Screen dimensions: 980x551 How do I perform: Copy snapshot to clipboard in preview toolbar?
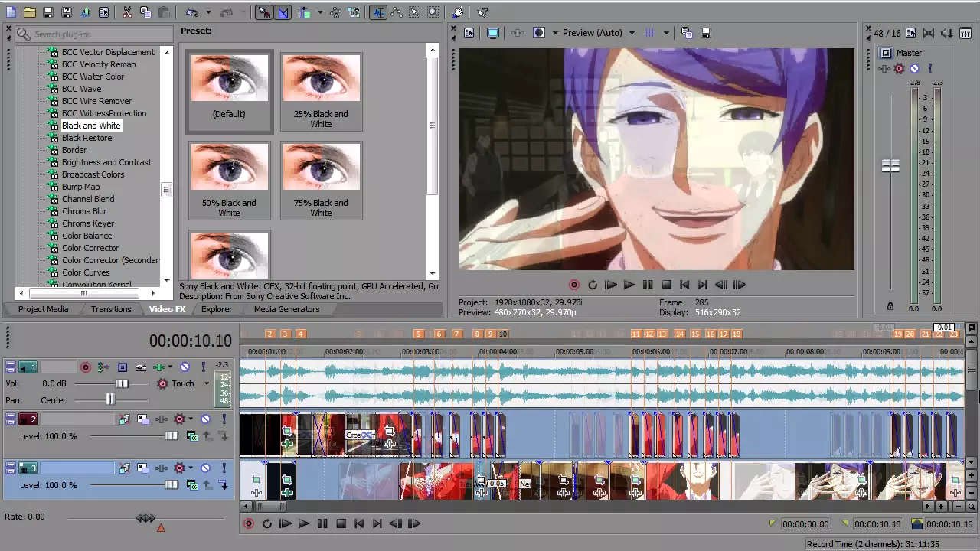(x=687, y=33)
